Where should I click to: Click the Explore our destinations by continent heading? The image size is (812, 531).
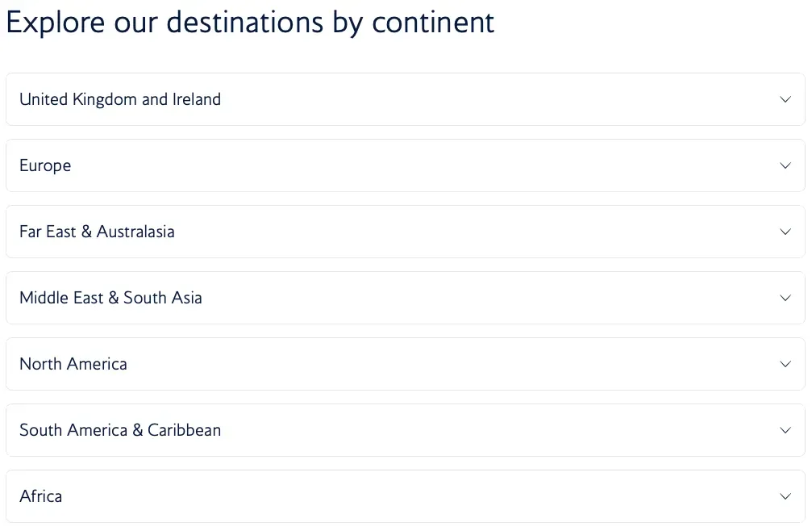click(250, 22)
